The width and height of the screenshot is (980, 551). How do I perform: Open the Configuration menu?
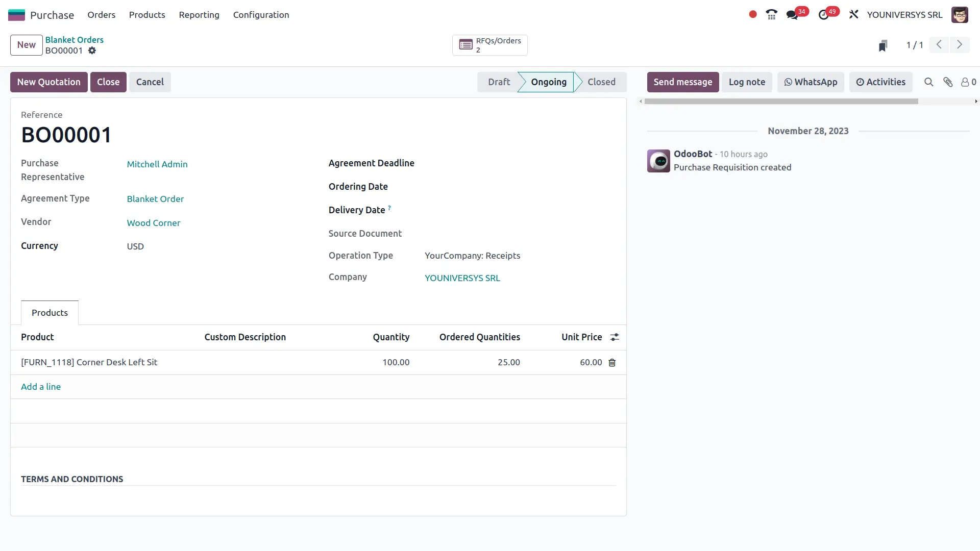click(x=261, y=15)
